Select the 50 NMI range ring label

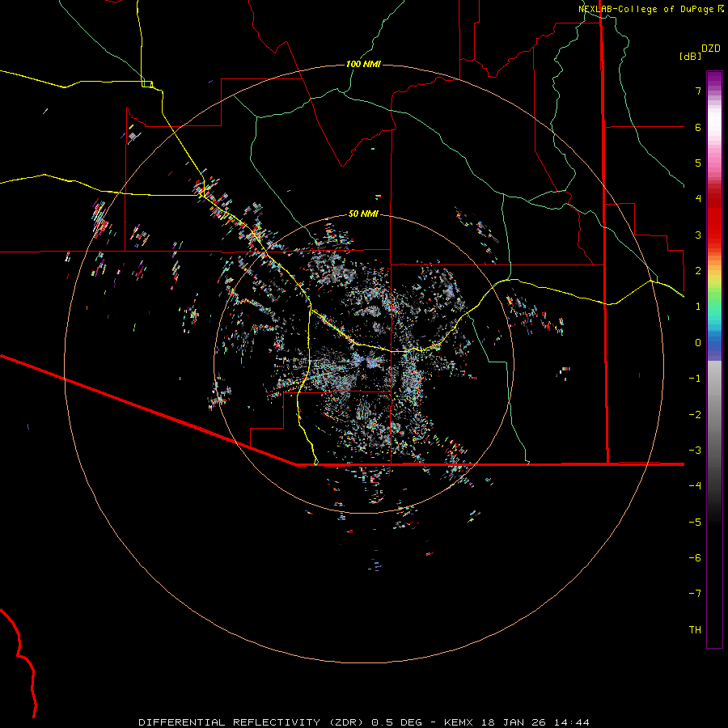[x=363, y=214]
